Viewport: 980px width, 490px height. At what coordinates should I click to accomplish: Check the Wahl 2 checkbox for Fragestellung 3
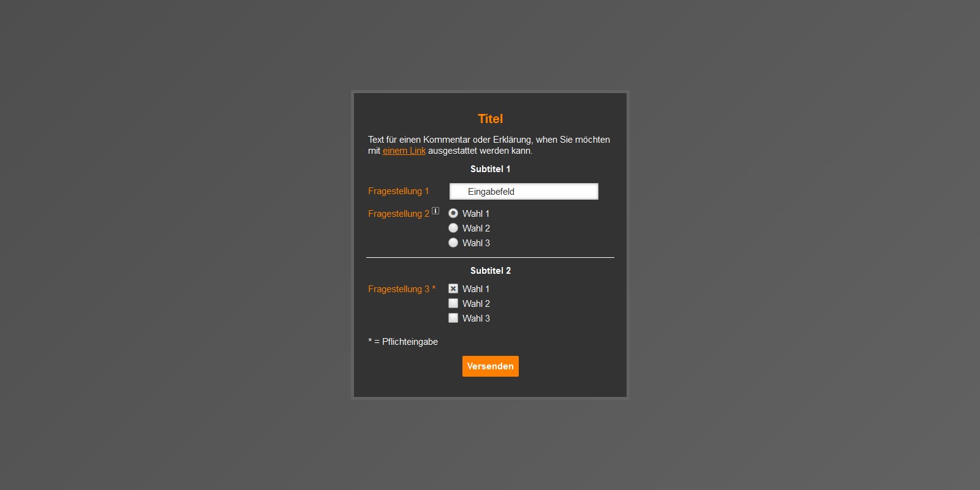453,303
